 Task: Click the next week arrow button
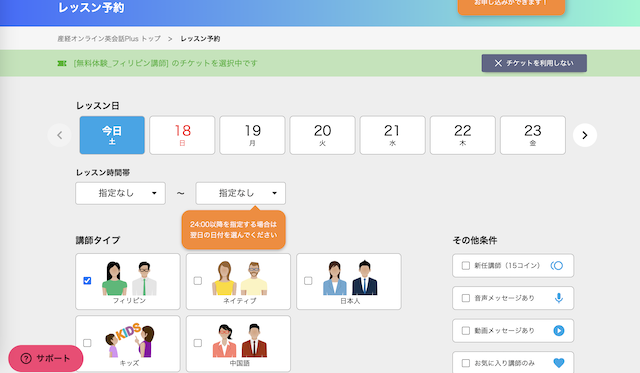tap(584, 135)
